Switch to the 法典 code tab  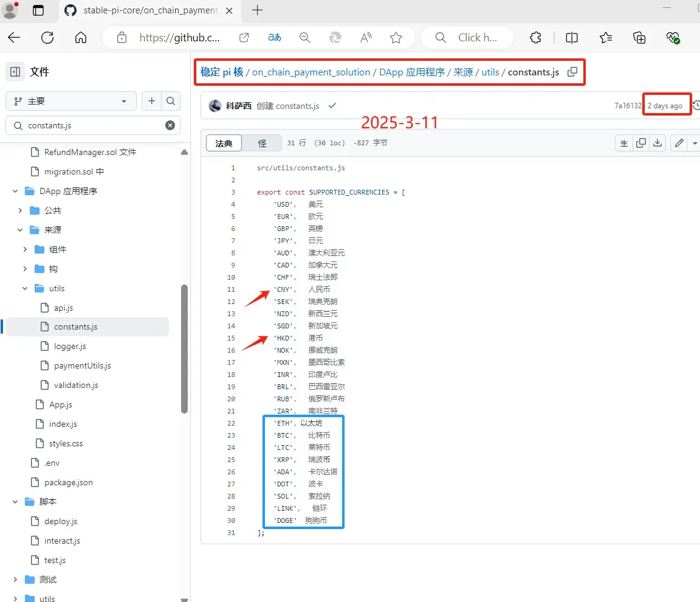coord(224,143)
